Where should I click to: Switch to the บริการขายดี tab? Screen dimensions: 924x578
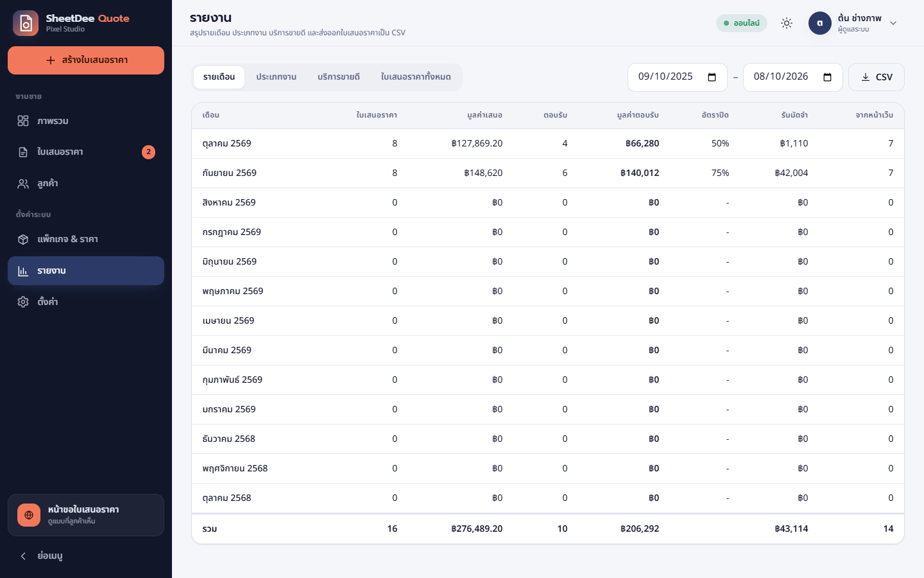click(x=339, y=77)
